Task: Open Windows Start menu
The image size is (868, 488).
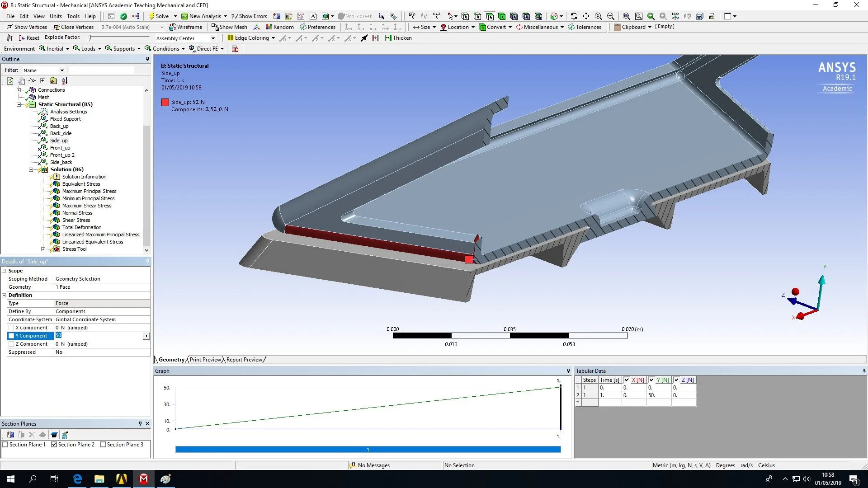Action: tap(11, 479)
